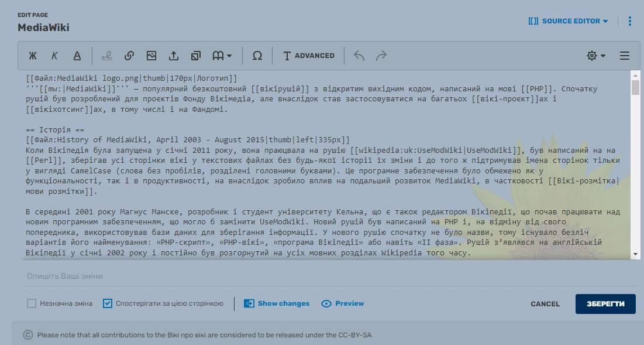
Task: Insert signature with the signature icon
Action: click(x=107, y=56)
